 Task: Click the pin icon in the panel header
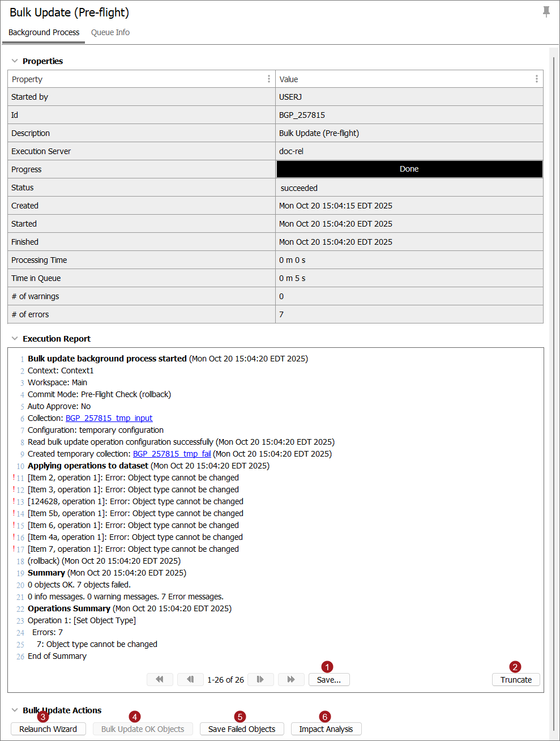pos(546,12)
